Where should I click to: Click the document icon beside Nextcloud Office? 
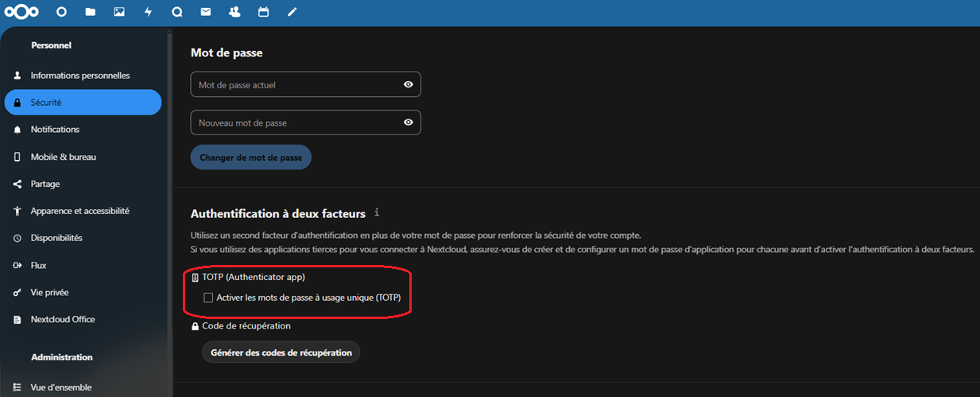click(17, 319)
